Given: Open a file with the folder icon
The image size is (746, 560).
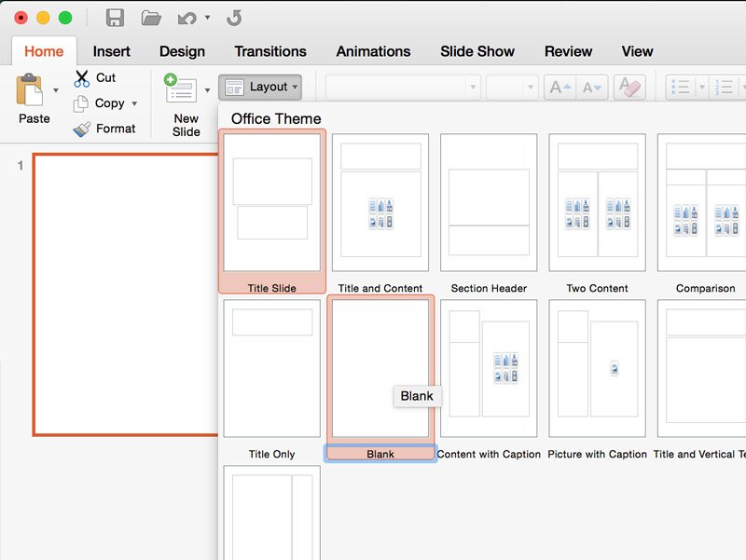Looking at the screenshot, I should coord(151,18).
